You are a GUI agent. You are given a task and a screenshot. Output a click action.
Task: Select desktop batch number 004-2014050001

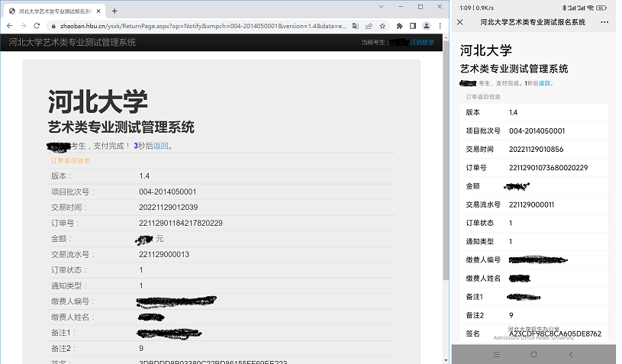click(x=167, y=192)
